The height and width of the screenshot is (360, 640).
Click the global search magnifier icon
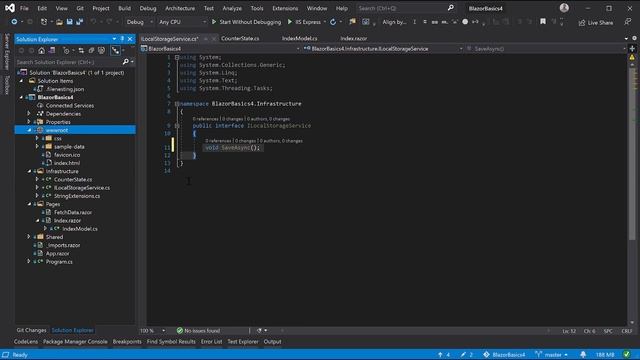click(x=450, y=8)
